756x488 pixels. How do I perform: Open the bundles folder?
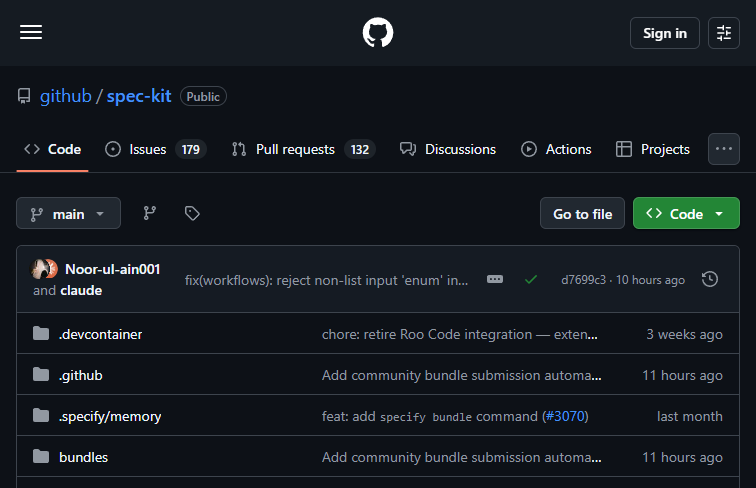click(83, 457)
